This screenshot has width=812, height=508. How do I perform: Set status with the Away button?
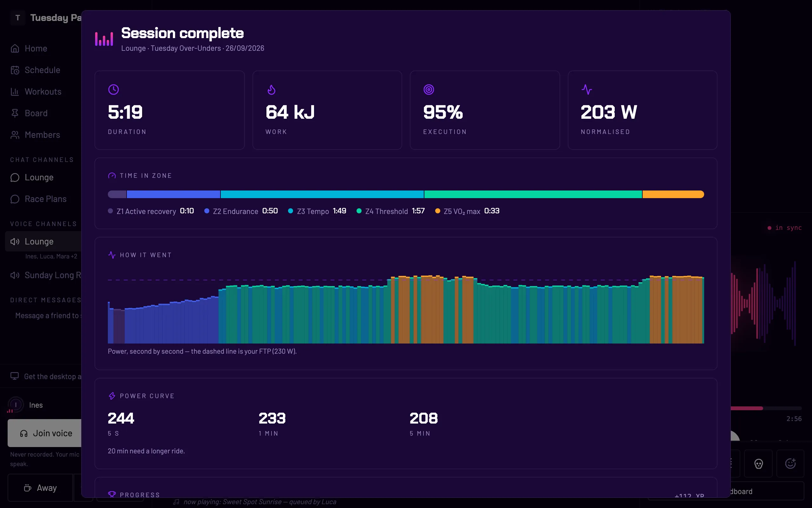pyautogui.click(x=40, y=488)
